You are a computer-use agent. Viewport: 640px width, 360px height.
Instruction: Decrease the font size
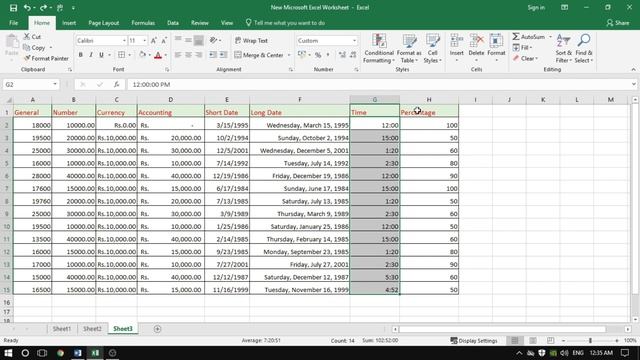pos(164,40)
